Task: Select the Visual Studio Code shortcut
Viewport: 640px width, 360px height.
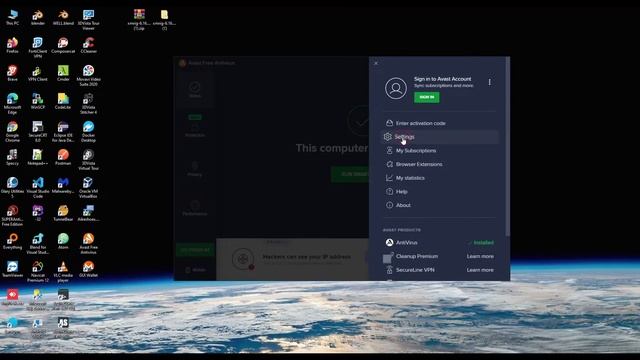Action: coord(38,188)
